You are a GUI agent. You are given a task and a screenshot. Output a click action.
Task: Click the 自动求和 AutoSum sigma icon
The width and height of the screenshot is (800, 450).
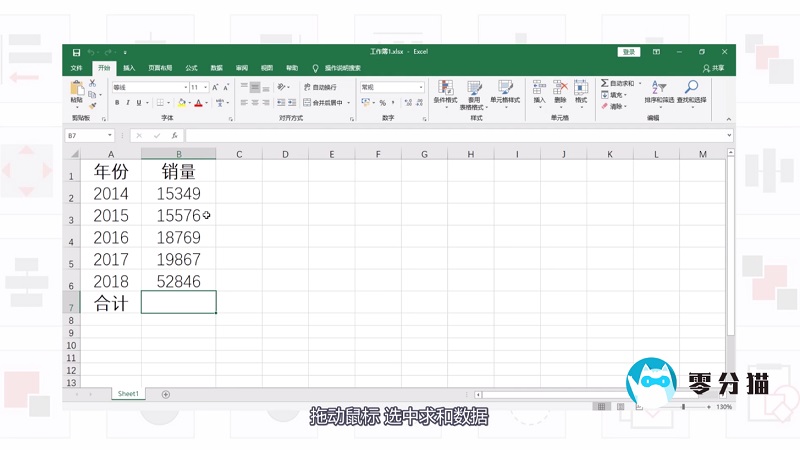coord(605,83)
